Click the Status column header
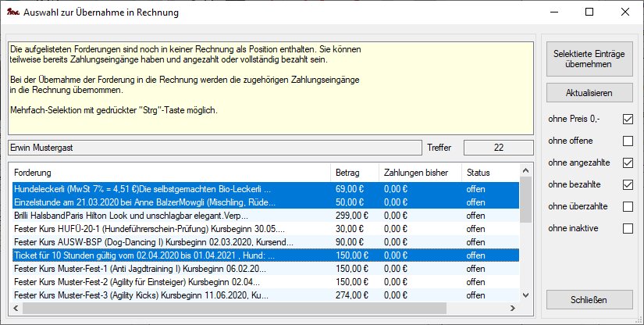Image resolution: width=644 pixels, height=325 pixels. click(x=488, y=172)
